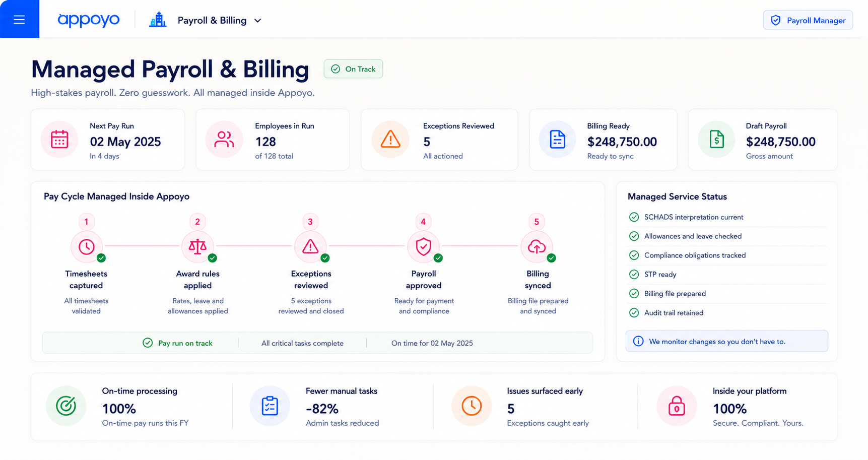Click the Draft Payroll dollar file icon
Screen dimensions: 868x460
coord(716,140)
